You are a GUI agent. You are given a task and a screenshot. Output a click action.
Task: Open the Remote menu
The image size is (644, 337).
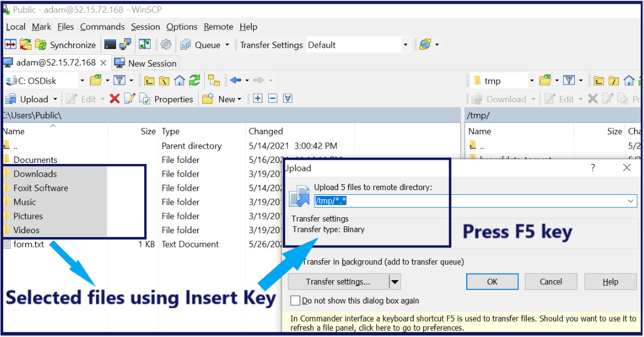point(218,27)
